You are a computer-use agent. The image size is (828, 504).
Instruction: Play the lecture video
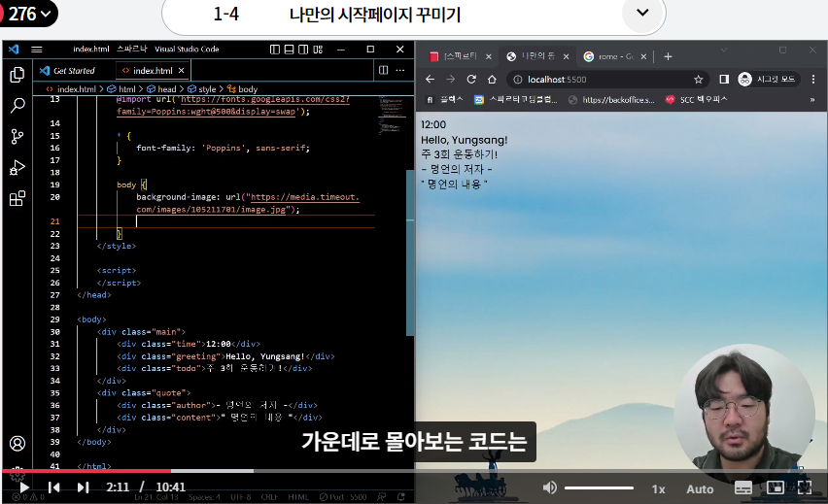23,487
